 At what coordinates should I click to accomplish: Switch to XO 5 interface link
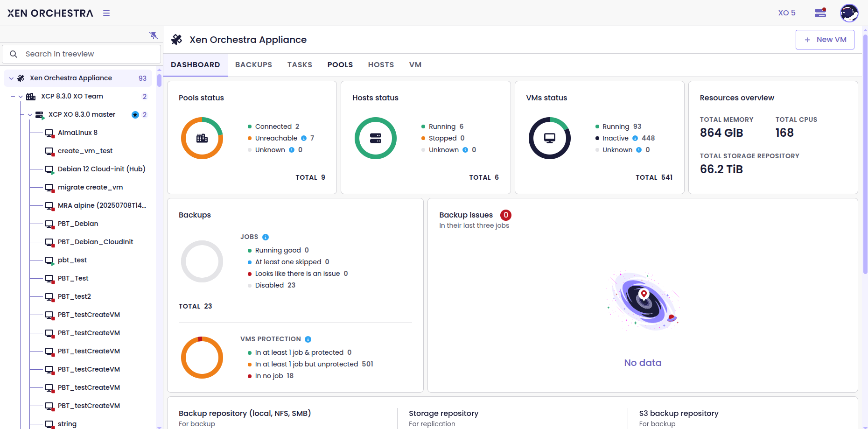[x=787, y=13]
